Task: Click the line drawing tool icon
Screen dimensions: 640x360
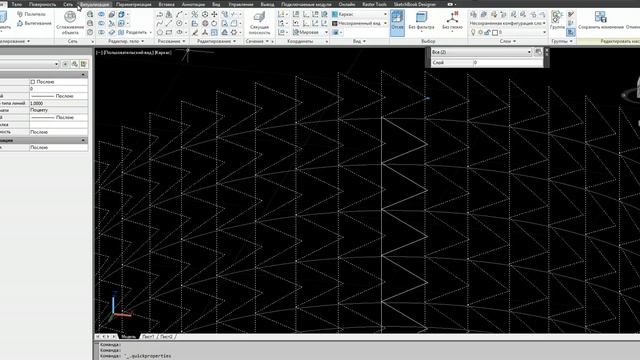Action: coord(169,23)
